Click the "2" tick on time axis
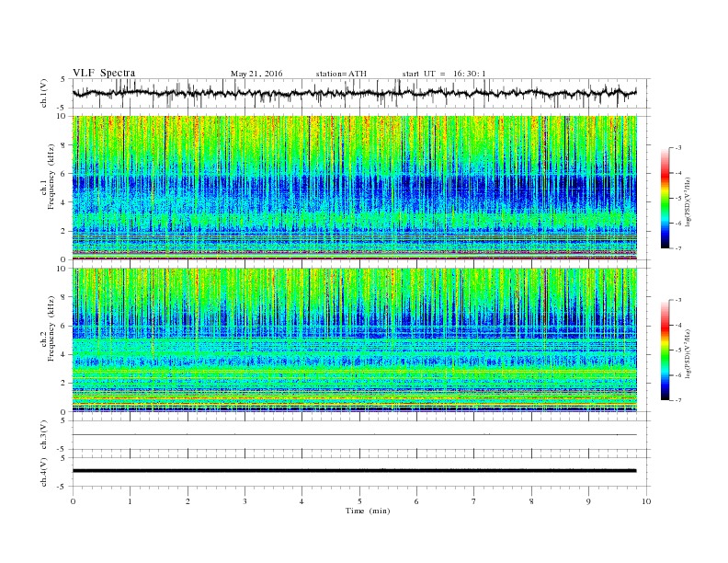 [188, 501]
